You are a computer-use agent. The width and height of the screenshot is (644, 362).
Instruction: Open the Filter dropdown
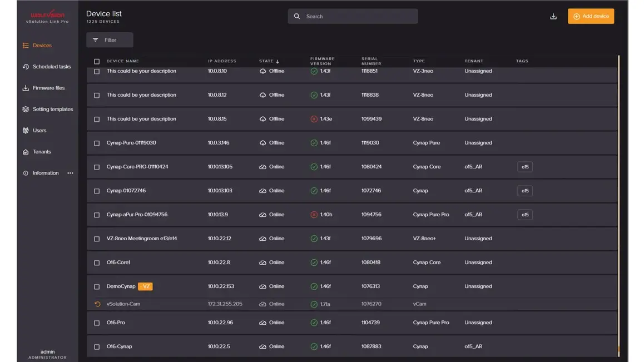pos(110,40)
